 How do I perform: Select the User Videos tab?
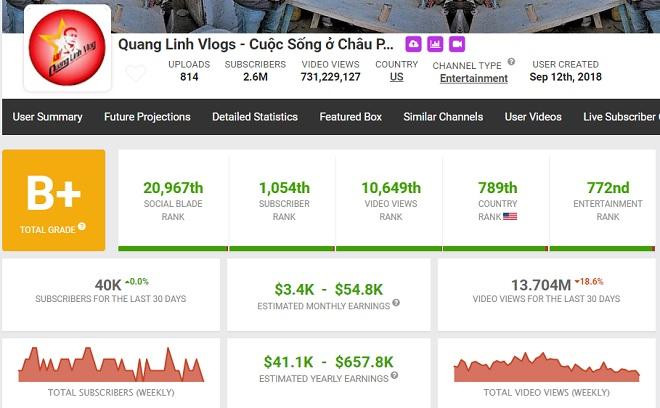[x=533, y=117]
